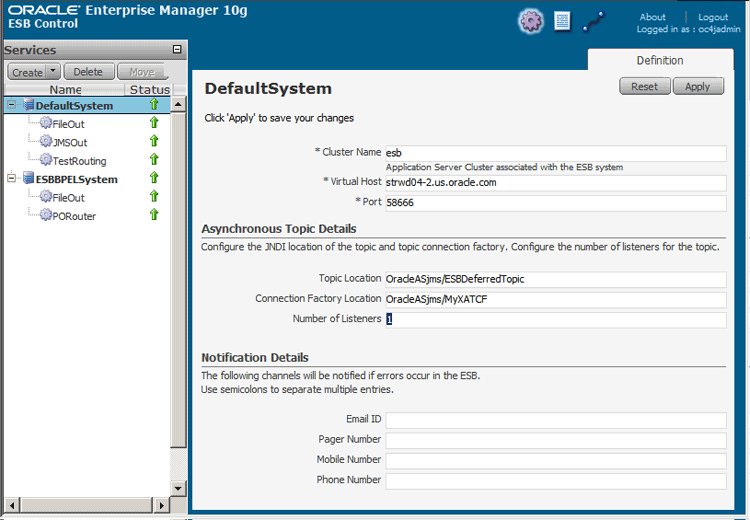The width and height of the screenshot is (750, 520).
Task: Sort services by Name column
Action: (x=65, y=89)
